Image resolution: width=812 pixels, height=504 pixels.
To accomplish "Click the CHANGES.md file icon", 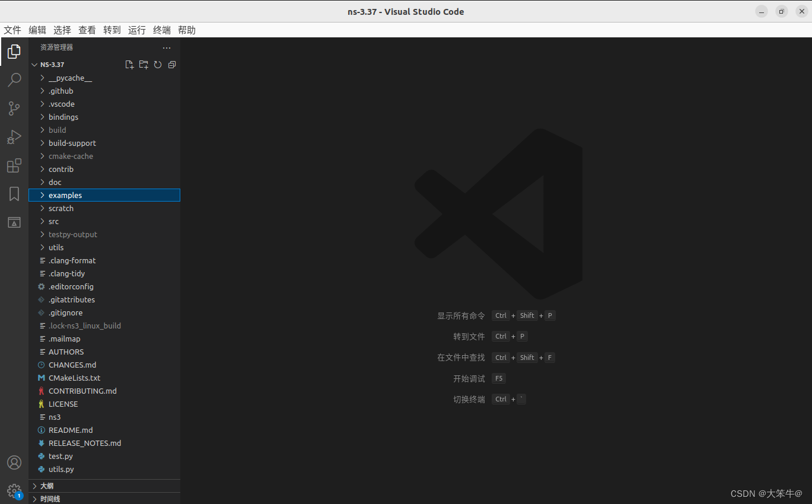I will tap(42, 365).
